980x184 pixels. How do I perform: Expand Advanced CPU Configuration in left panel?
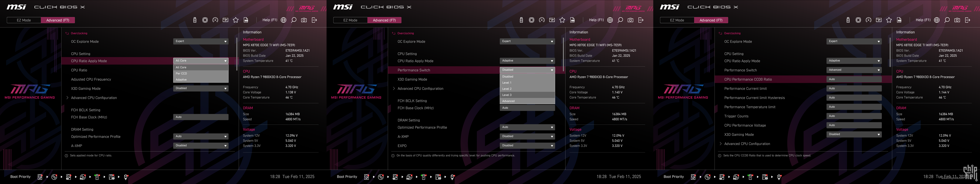click(91, 98)
